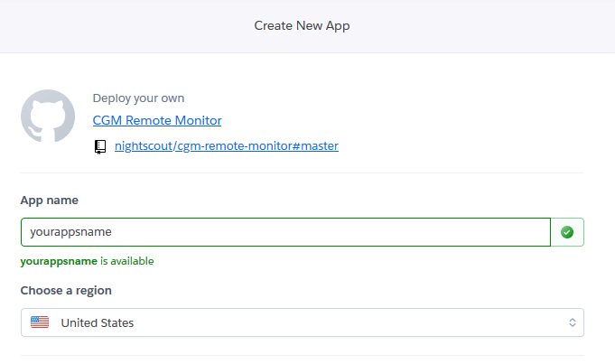Click the Create New App heading
This screenshot has width=615, height=364.
pyautogui.click(x=302, y=25)
